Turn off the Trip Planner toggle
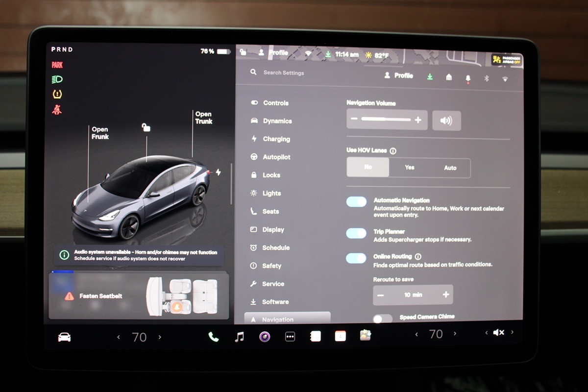 click(356, 233)
